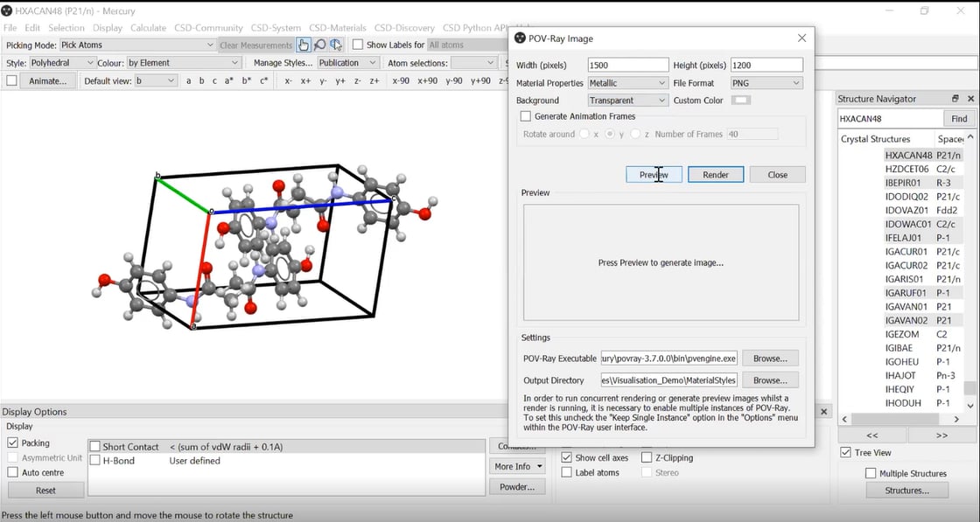Browse for the POV-Ray Executable
Image resolution: width=980 pixels, height=522 pixels.
(x=770, y=358)
